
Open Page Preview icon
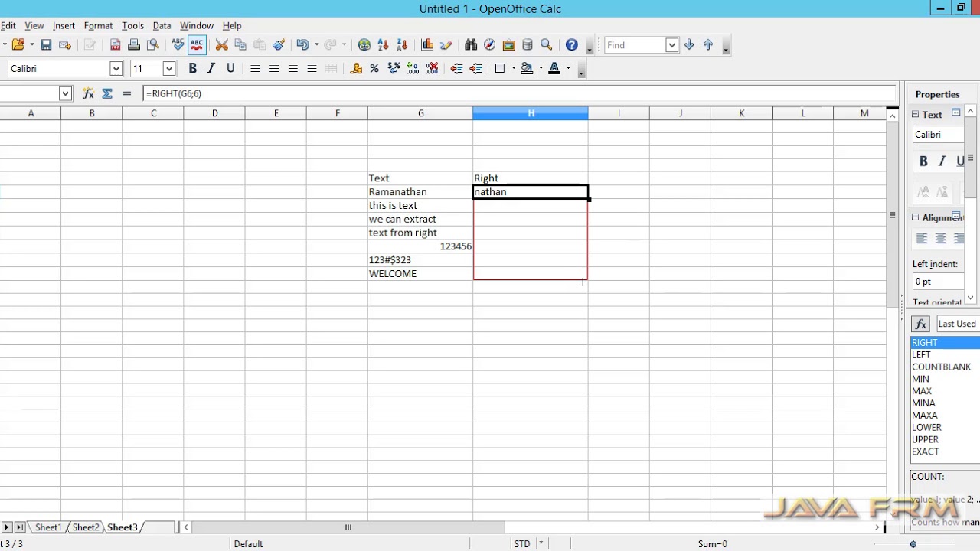153,45
